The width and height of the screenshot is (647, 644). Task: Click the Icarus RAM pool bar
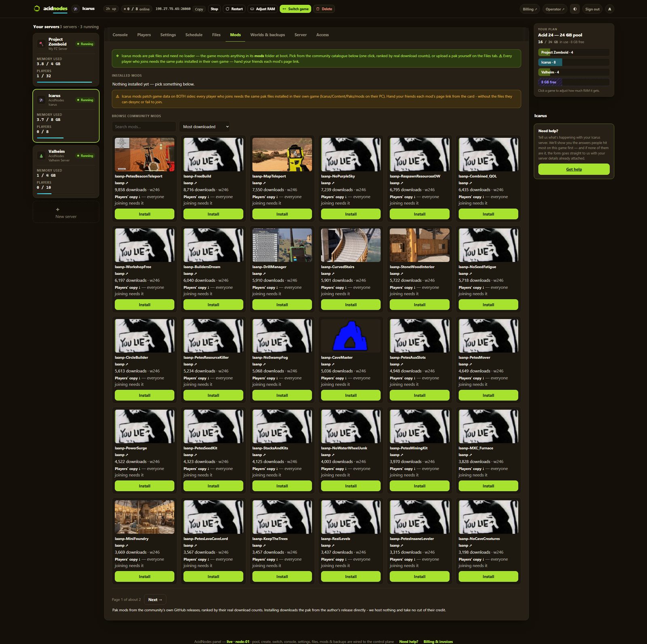[574, 62]
